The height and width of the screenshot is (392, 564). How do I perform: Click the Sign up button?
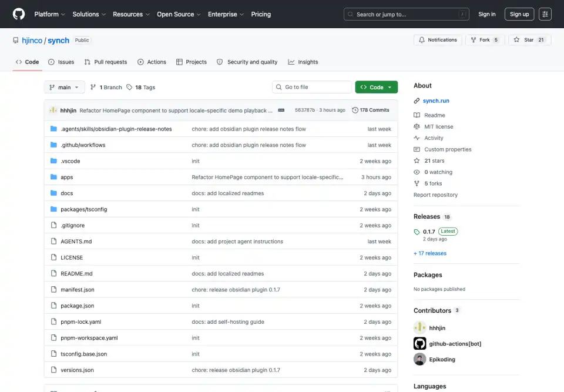519,14
